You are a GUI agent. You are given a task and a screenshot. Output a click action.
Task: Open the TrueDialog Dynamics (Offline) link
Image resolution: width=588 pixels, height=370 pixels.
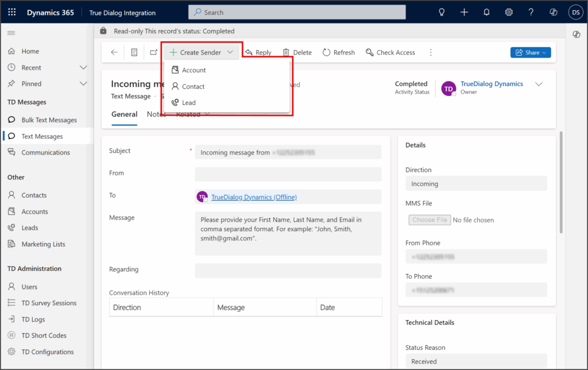coord(254,197)
